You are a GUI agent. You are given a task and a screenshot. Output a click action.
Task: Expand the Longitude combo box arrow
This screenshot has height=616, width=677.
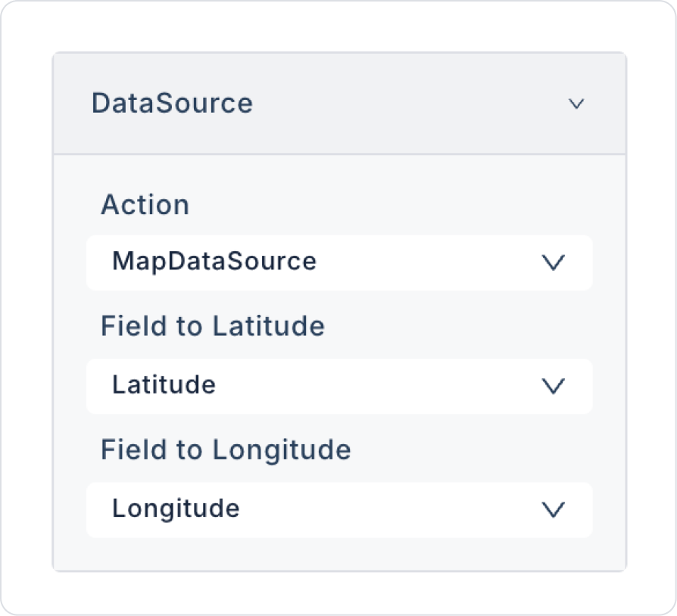(x=554, y=510)
